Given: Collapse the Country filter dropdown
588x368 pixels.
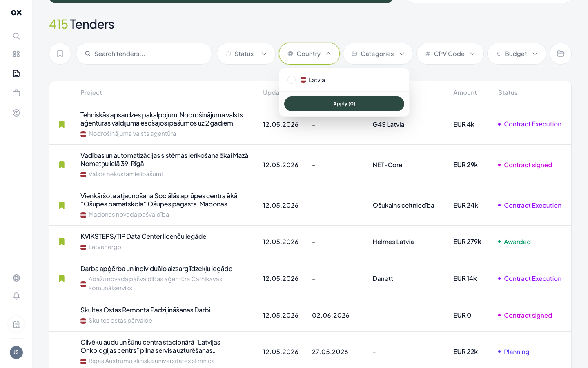Looking at the screenshot, I should 309,54.
